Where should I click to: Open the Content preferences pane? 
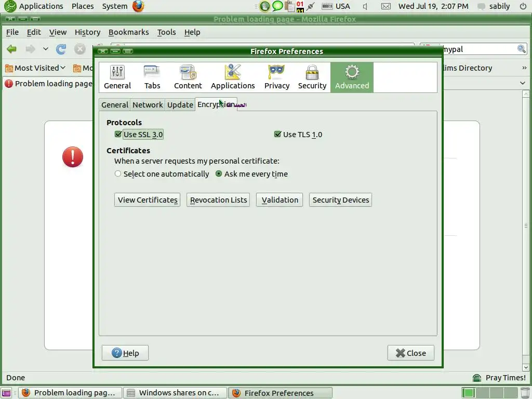188,77
